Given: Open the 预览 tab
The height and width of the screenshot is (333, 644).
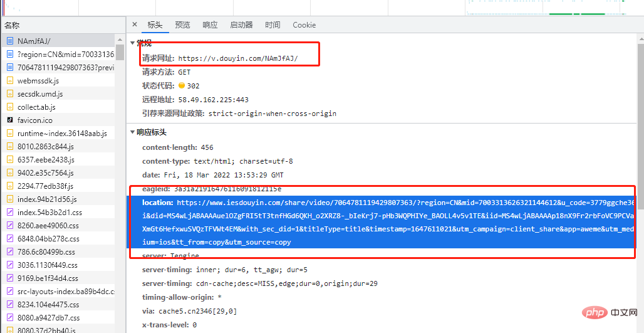Looking at the screenshot, I should pos(182,24).
